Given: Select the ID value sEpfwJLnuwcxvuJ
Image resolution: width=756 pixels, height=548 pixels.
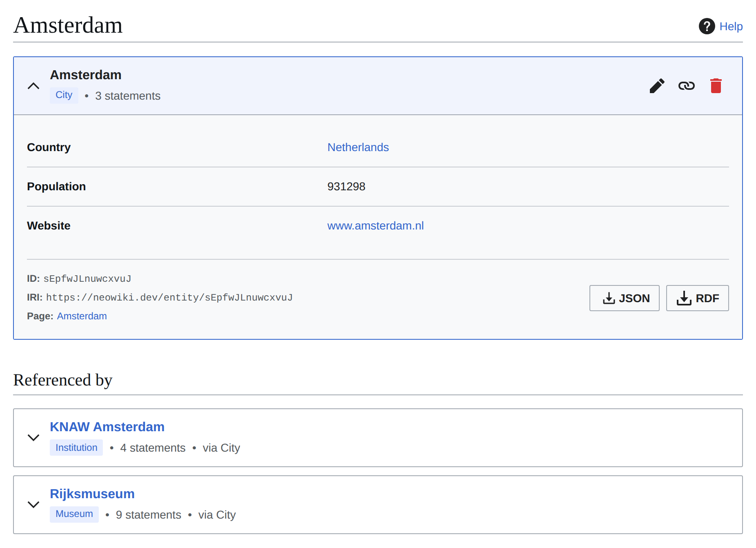Looking at the screenshot, I should point(87,279).
